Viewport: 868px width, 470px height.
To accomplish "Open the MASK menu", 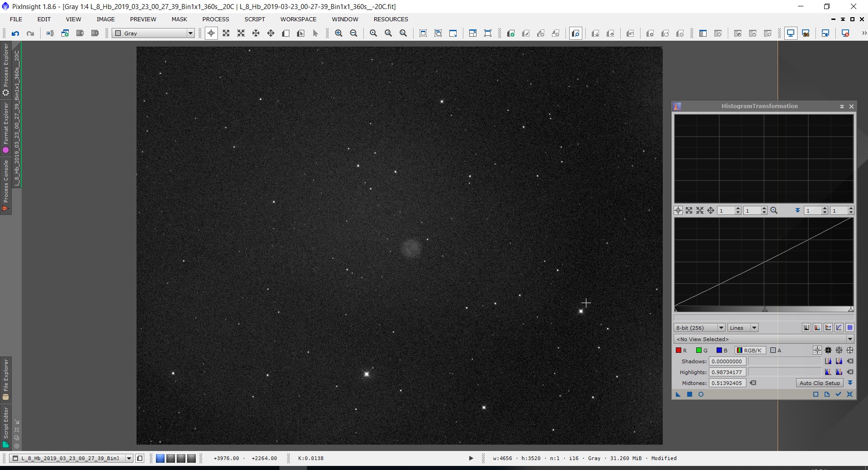I will coord(179,19).
